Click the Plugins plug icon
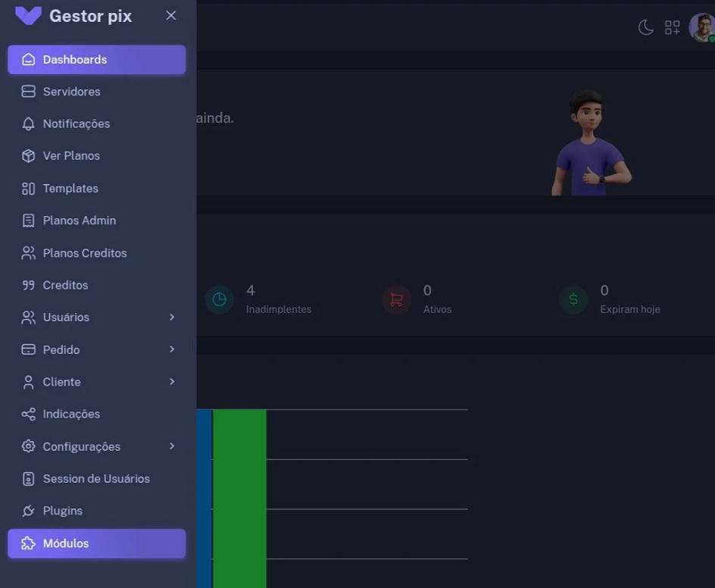 click(x=29, y=511)
